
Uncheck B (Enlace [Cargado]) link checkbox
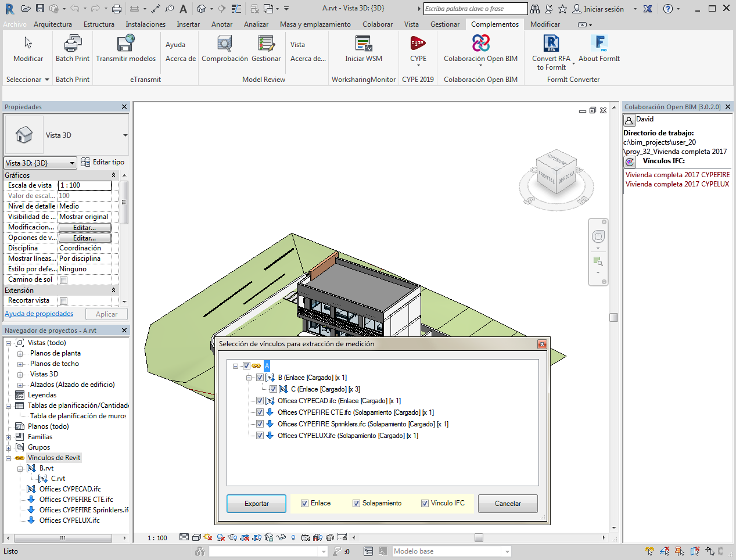[260, 378]
